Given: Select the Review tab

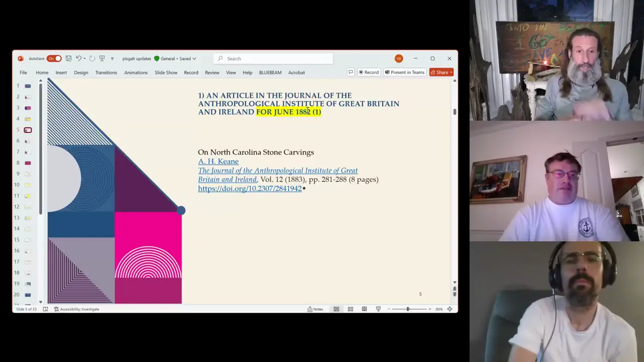Looking at the screenshot, I should pyautogui.click(x=212, y=72).
